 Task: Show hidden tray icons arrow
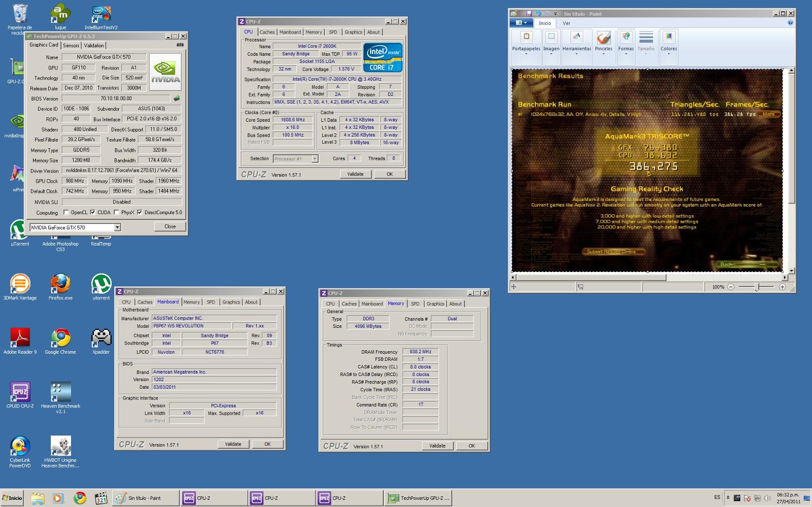coord(728,498)
